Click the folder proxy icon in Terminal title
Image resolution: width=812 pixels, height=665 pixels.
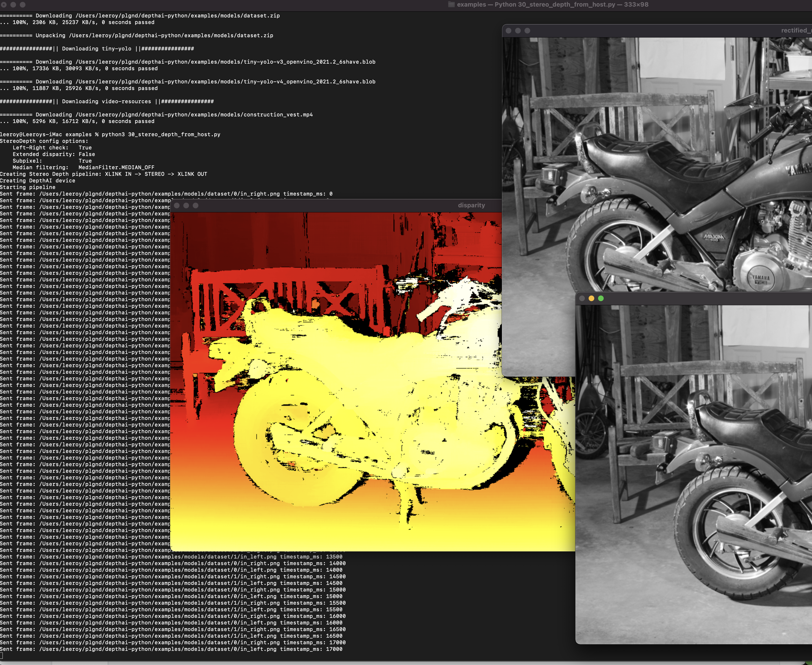(451, 5)
